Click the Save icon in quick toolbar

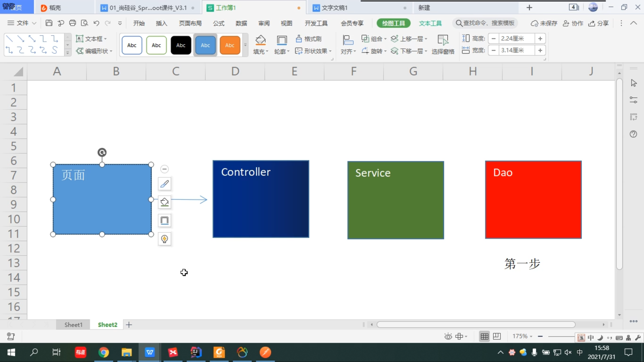coord(49,23)
